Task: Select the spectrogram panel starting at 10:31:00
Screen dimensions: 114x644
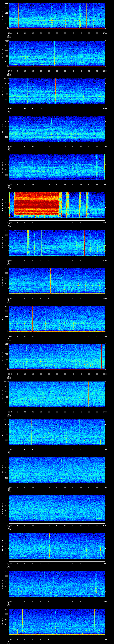Action: coord(57,584)
